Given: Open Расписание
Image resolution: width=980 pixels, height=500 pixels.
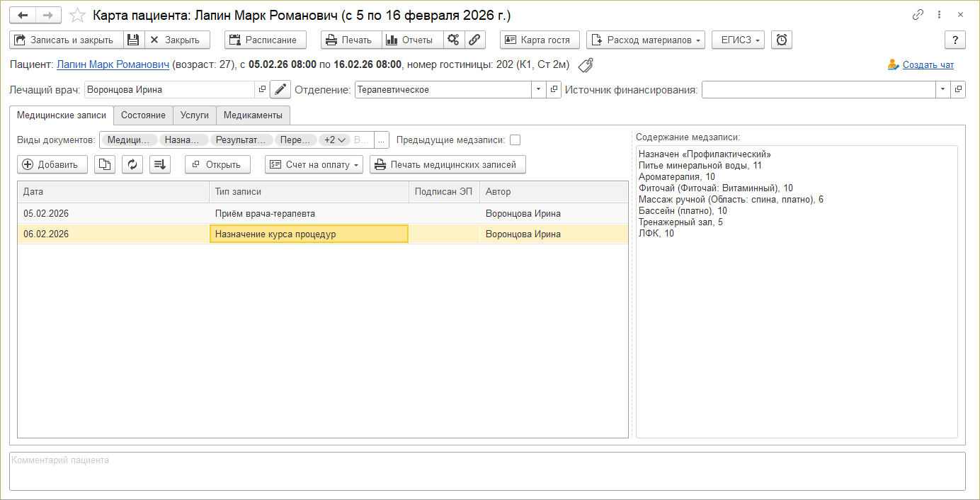Looking at the screenshot, I should (266, 40).
